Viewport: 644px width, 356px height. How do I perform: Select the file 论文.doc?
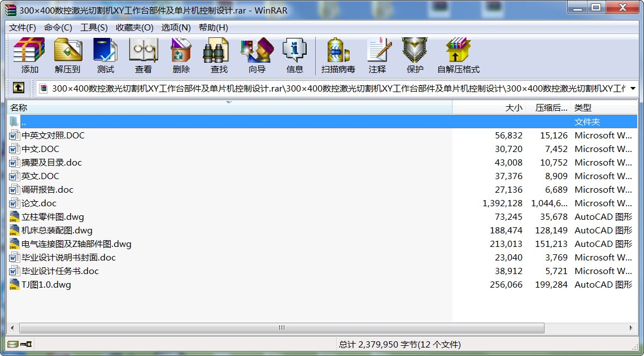click(x=39, y=203)
